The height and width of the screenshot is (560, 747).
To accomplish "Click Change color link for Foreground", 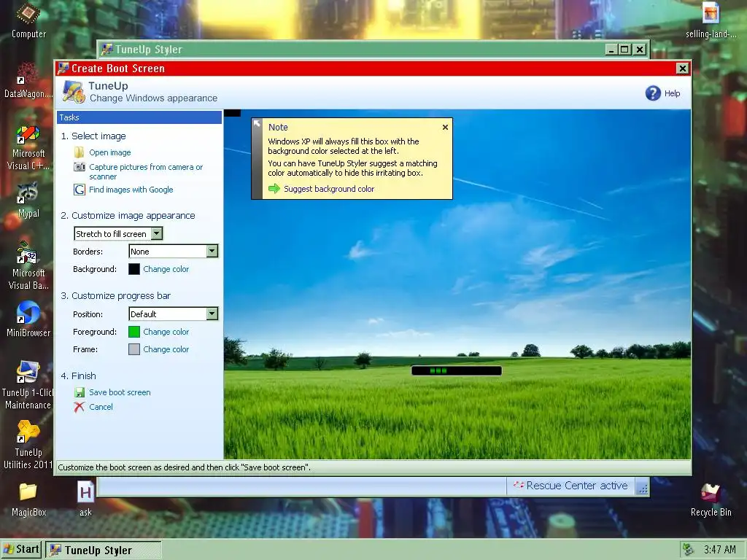I will (166, 332).
